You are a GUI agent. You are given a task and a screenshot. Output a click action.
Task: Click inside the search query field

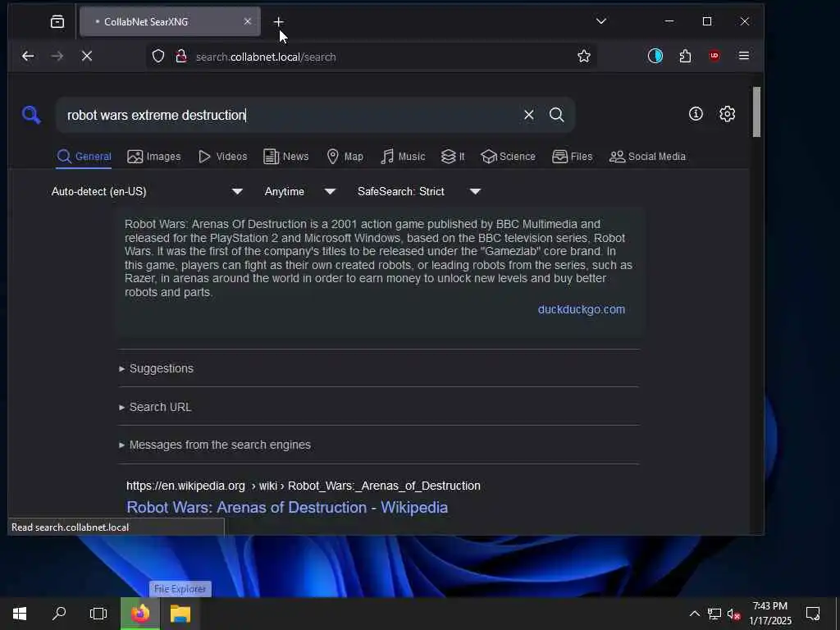[x=290, y=115]
